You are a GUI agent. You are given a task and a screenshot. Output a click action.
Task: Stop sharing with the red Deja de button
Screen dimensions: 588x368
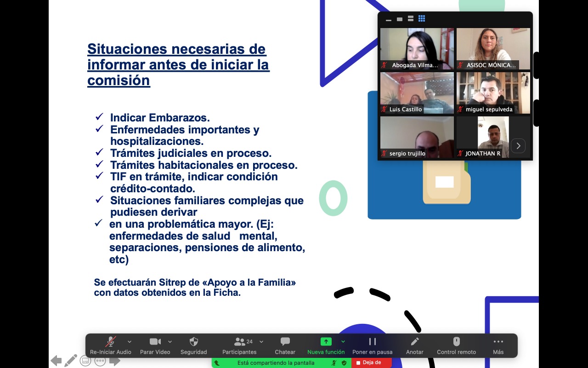[372, 362]
